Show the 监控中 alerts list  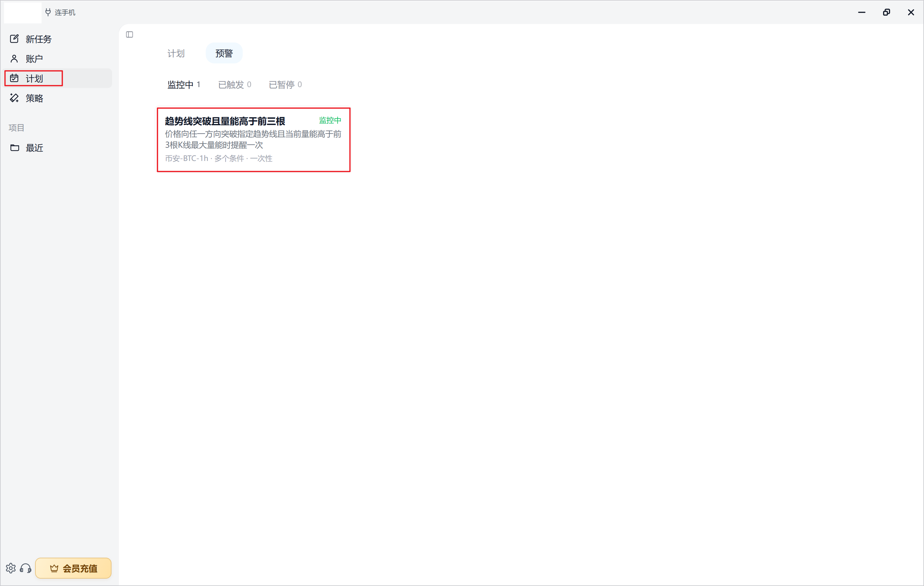point(184,84)
